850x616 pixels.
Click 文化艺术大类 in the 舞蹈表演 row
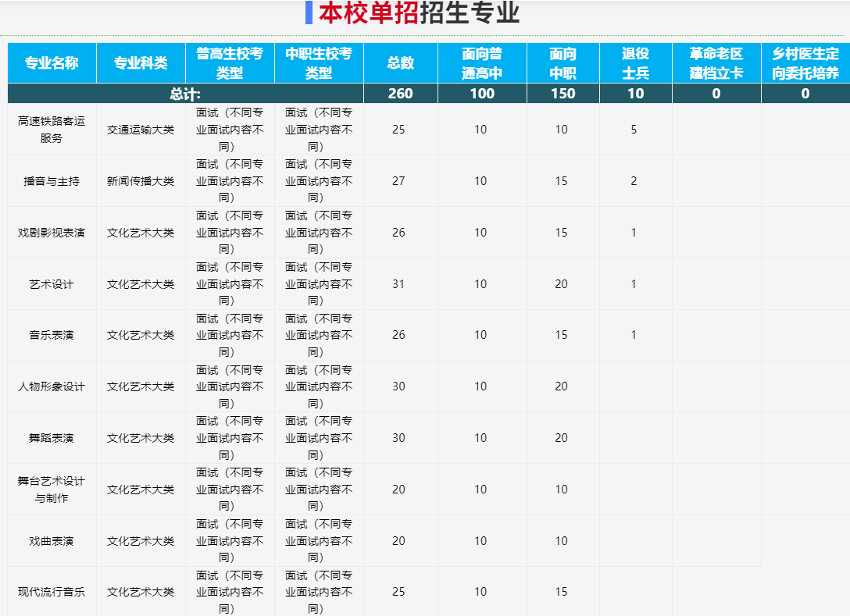[x=141, y=438]
